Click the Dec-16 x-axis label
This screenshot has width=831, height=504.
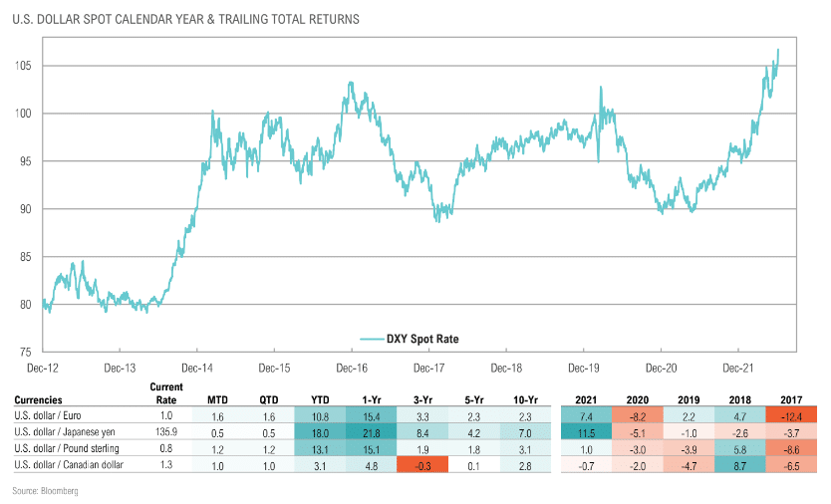coord(352,369)
